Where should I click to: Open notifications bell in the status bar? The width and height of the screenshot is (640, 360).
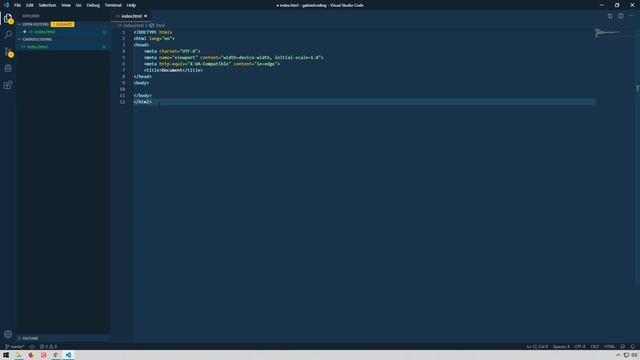click(x=633, y=347)
